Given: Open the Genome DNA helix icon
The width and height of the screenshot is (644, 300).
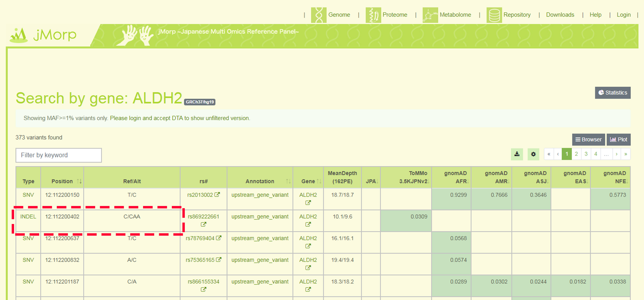Looking at the screenshot, I should coord(319,15).
